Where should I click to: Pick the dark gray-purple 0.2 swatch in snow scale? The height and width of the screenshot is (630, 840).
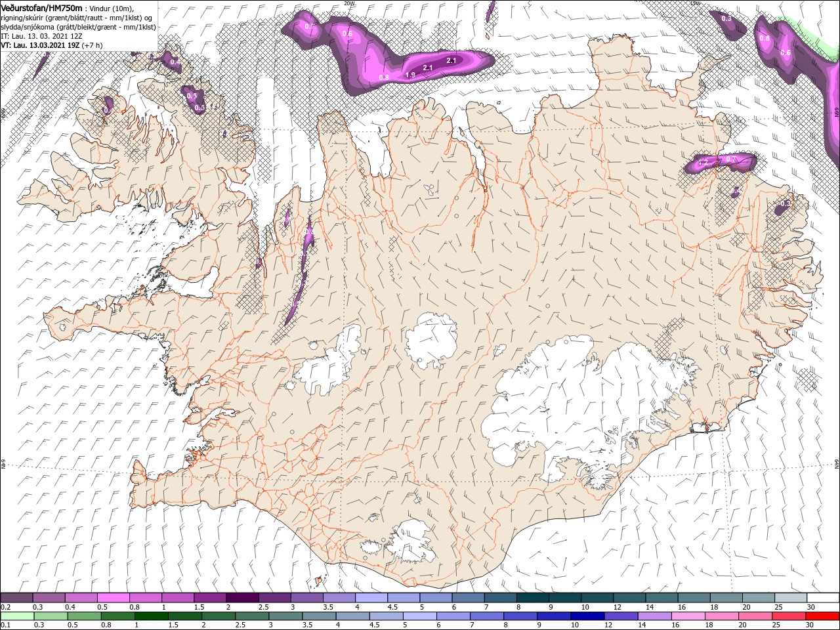(x=16, y=598)
